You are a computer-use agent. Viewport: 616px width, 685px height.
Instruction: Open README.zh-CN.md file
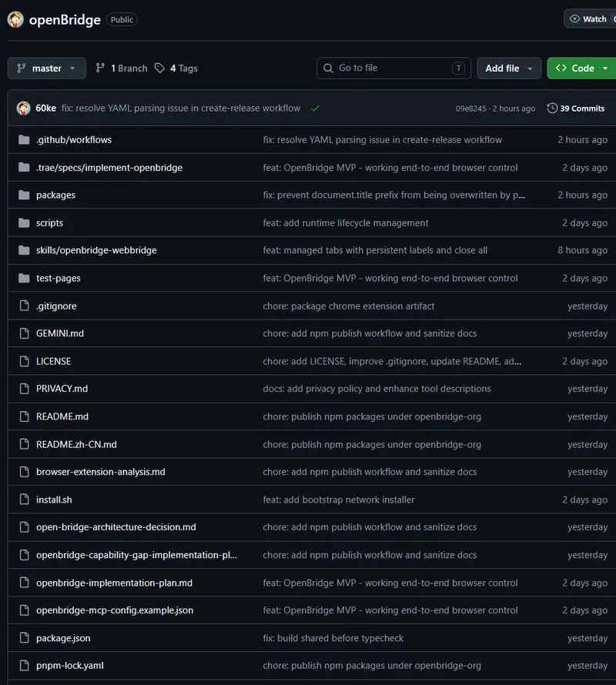(x=76, y=444)
